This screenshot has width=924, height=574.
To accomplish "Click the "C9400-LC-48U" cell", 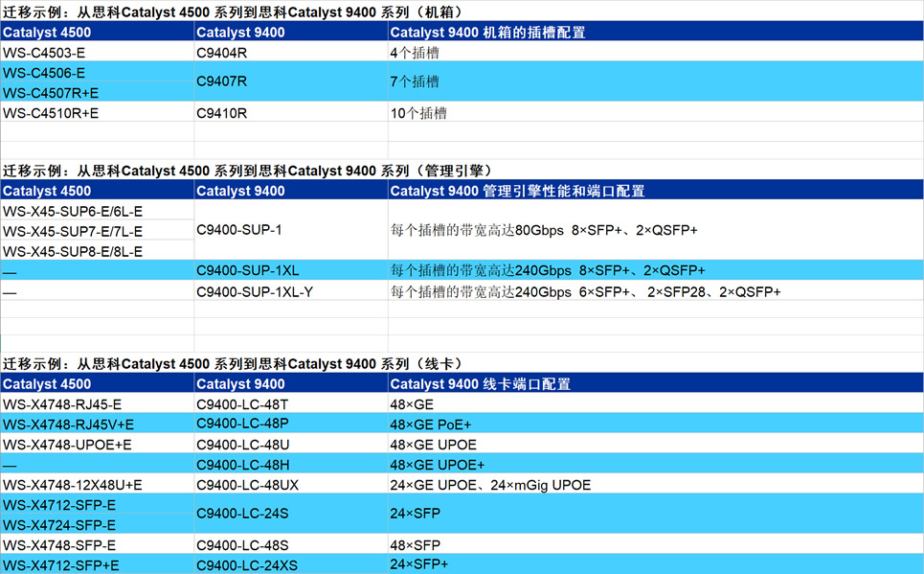I will pos(291,444).
